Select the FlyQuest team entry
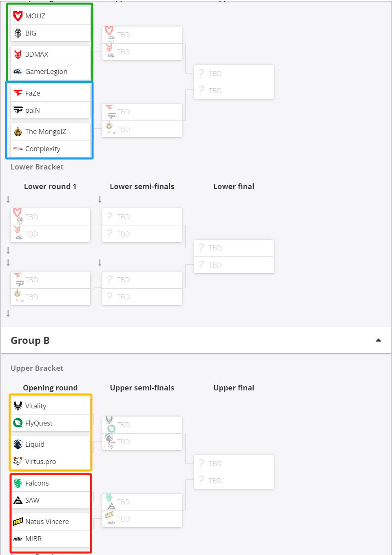The height and width of the screenshot is (555, 392). pos(50,423)
